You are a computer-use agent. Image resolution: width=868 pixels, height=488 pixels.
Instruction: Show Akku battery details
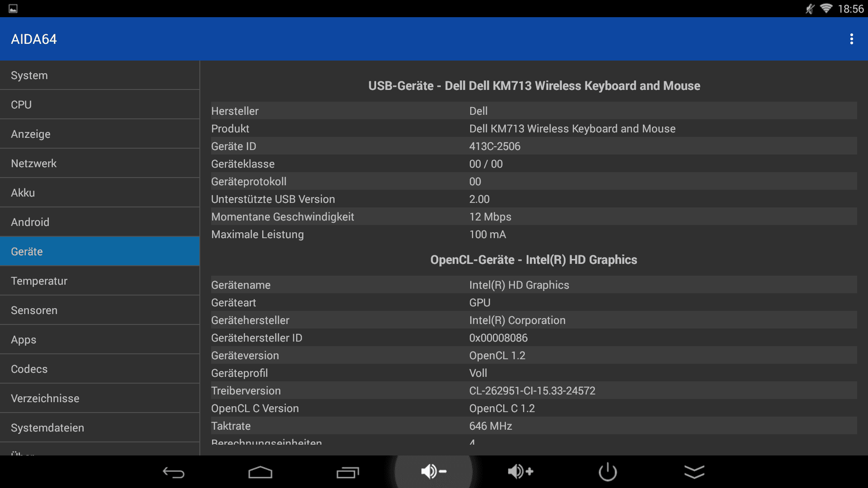pos(99,193)
